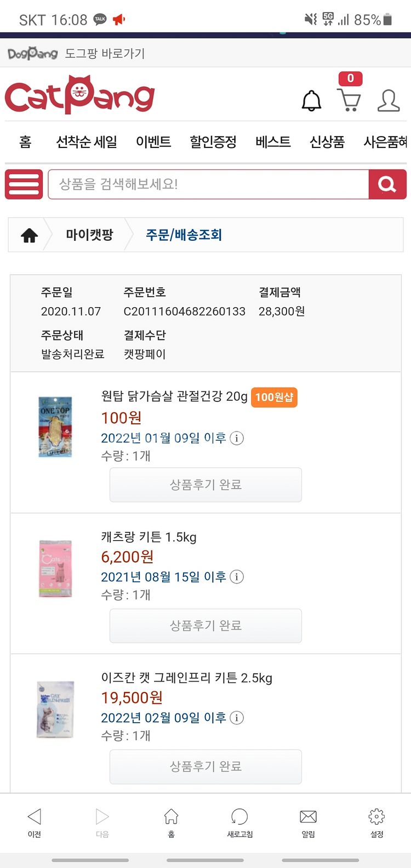This screenshot has height=868, width=411.
Task: Select the 선착순 세일 menu tab
Action: [x=87, y=142]
